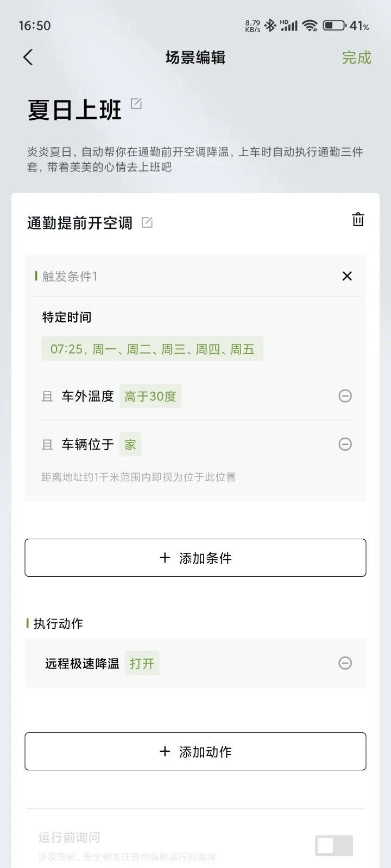Edit the 夏日上班 scene title icon
The image size is (391, 868).
pos(136,103)
